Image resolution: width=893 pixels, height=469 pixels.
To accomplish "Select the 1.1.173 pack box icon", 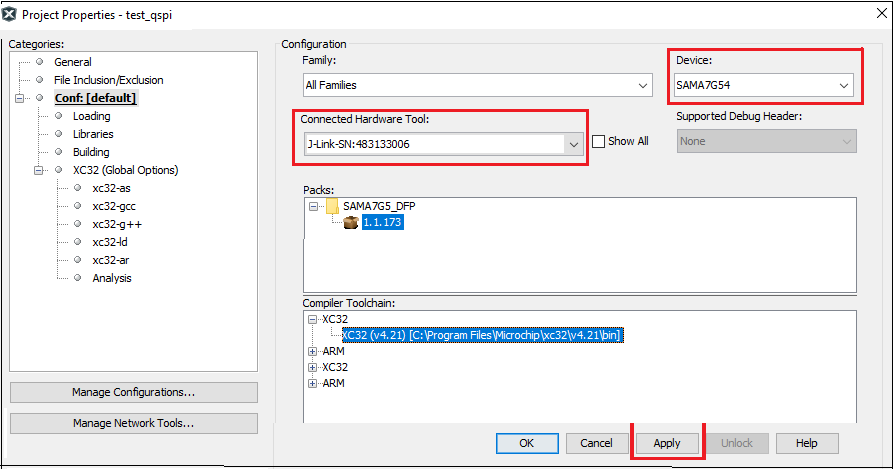I will [x=351, y=223].
